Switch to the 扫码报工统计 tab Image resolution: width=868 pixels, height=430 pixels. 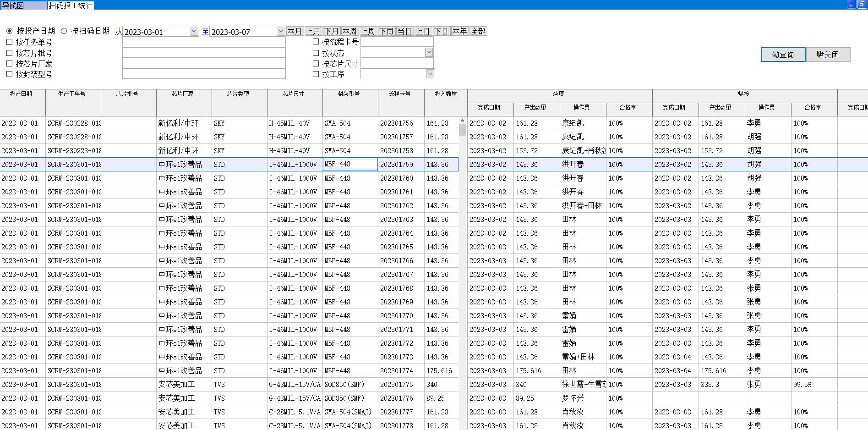pos(71,6)
